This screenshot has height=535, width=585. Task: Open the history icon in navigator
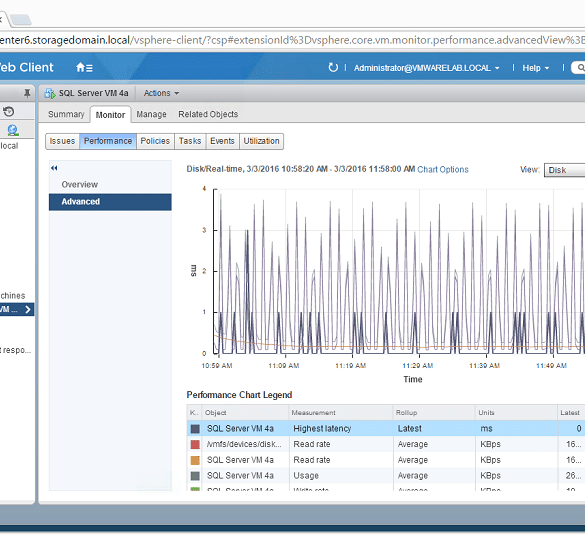[x=9, y=111]
